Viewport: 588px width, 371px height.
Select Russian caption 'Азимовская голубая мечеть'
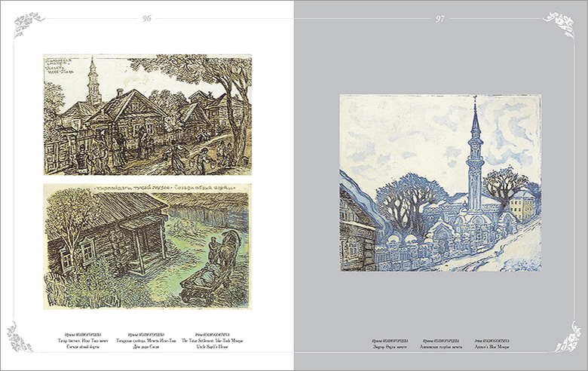[x=441, y=347]
